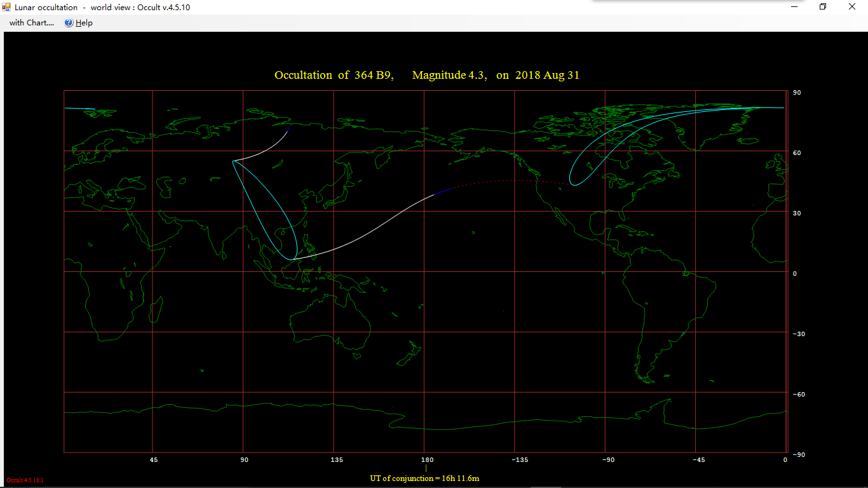Close the Lunar occultation world view window
Screen dimensions: 868x488
coord(852,6)
